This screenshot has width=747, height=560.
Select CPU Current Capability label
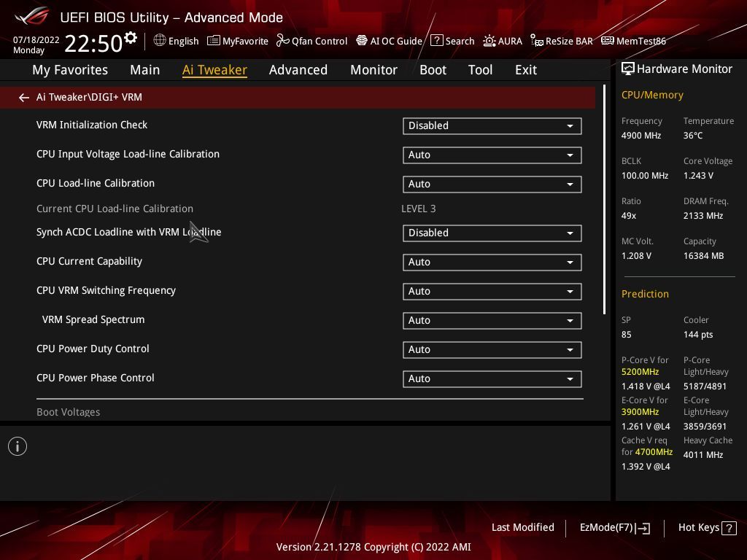point(89,262)
